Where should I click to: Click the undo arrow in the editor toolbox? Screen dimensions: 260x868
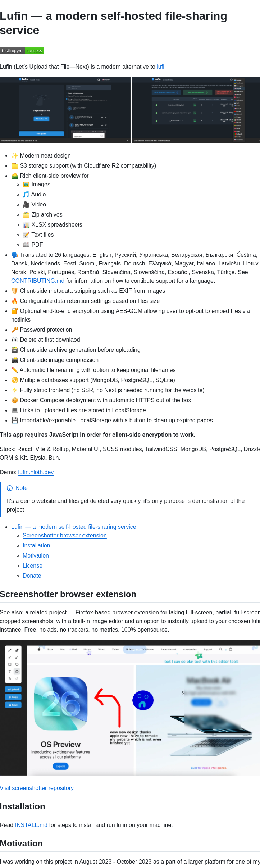(x=10, y=679)
